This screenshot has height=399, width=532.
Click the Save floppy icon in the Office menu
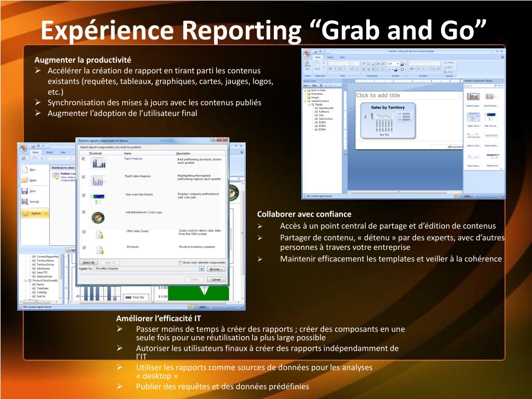tap(25, 191)
